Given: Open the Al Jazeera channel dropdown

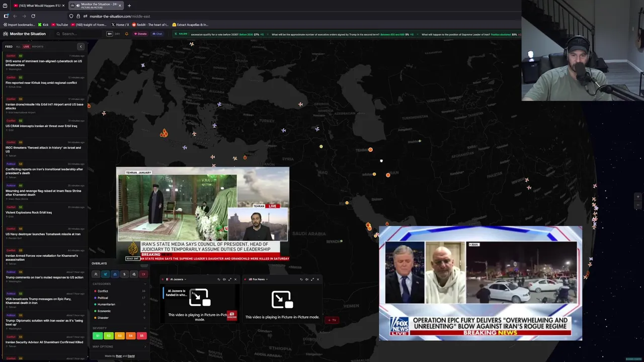Looking at the screenshot, I should (176, 279).
